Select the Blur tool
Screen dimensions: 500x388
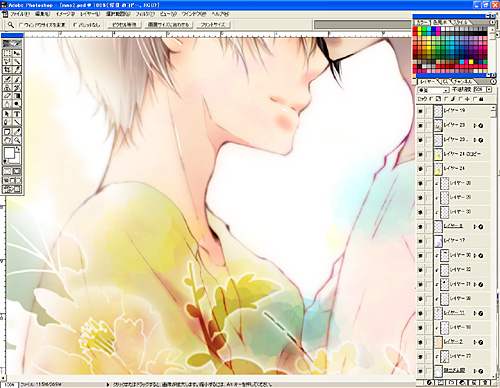(x=7, y=104)
